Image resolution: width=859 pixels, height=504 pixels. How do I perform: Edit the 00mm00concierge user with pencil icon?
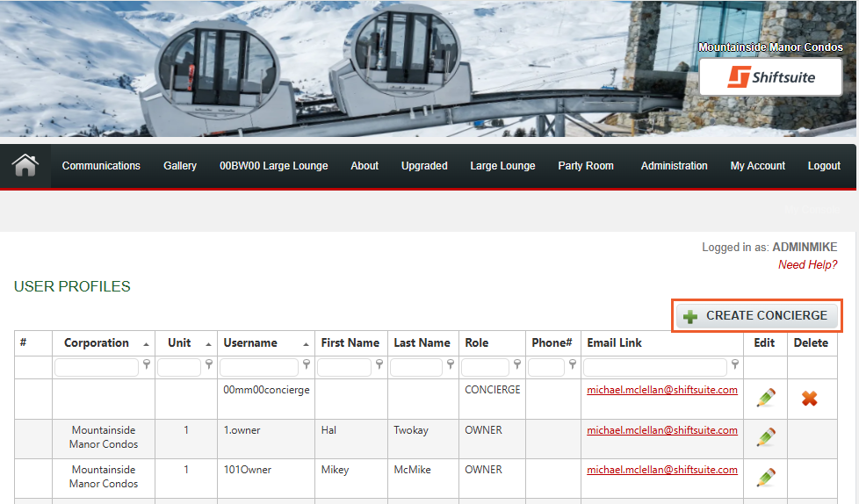(x=766, y=398)
